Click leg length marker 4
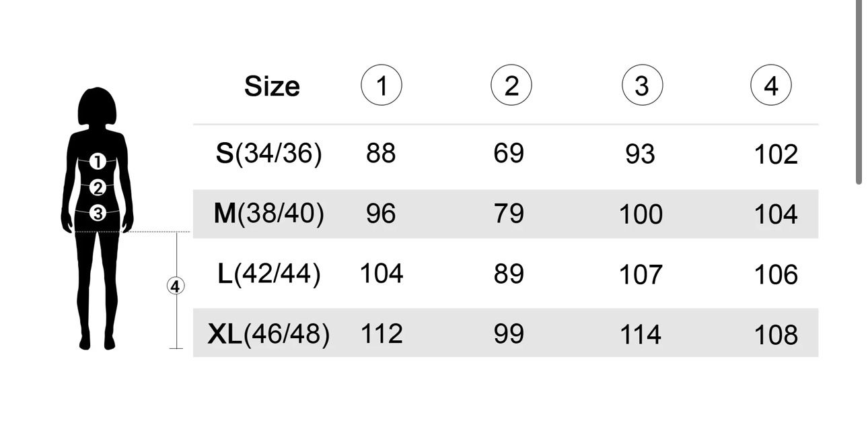 175,286
